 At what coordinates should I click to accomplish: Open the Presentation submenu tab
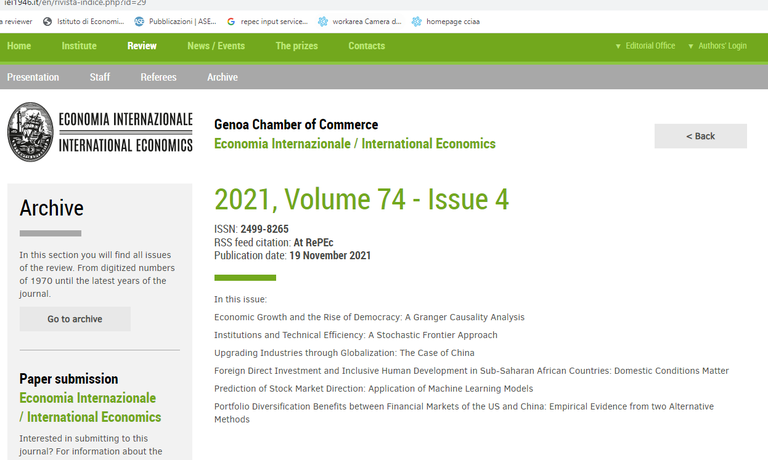33,77
